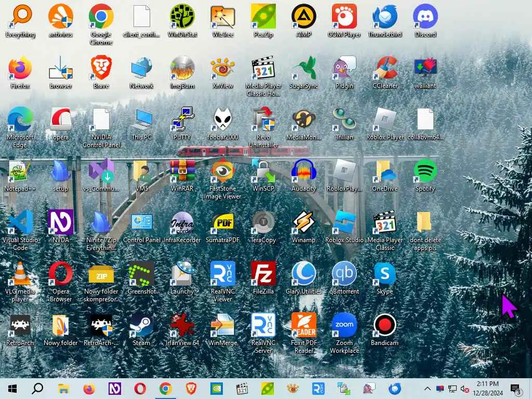Open the notification center
This screenshot has width=532, height=399.
pos(515,389)
